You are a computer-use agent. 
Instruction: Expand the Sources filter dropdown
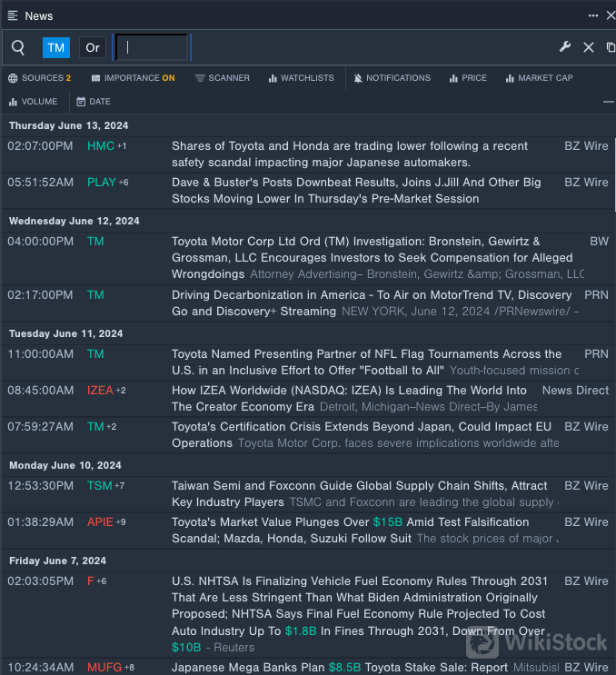tap(39, 78)
